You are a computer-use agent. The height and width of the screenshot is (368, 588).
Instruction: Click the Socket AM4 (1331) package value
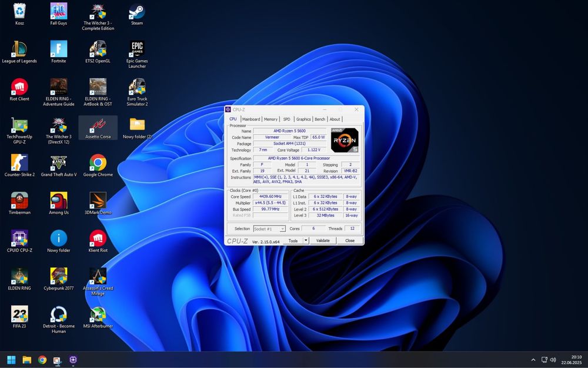pyautogui.click(x=289, y=144)
